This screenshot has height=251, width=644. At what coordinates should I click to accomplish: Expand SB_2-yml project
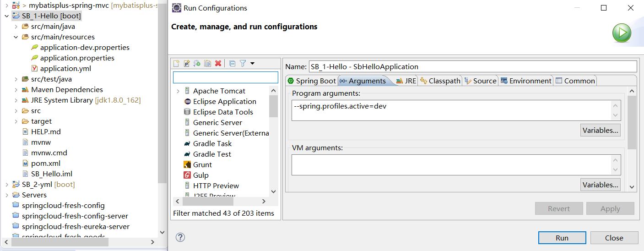coord(6,185)
